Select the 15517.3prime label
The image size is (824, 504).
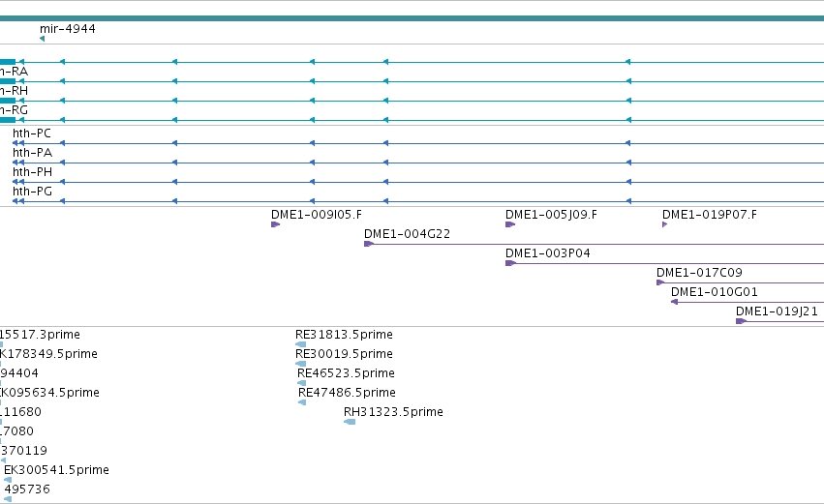click(x=40, y=335)
